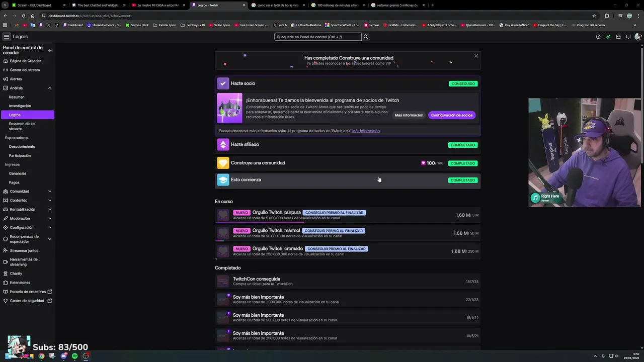Open Extensiones in sidebar
The width and height of the screenshot is (644, 362).
[x=28, y=283]
